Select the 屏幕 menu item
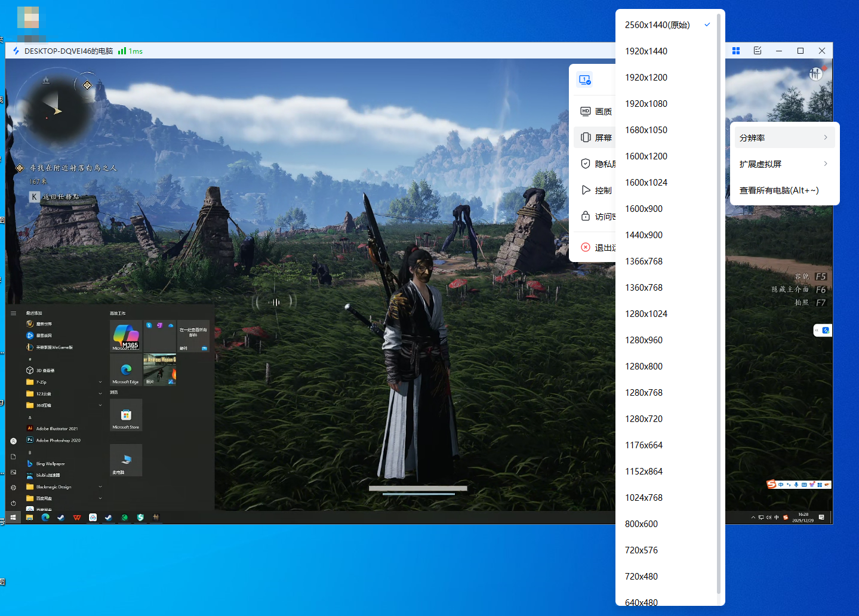This screenshot has height=616, width=859. tap(597, 138)
